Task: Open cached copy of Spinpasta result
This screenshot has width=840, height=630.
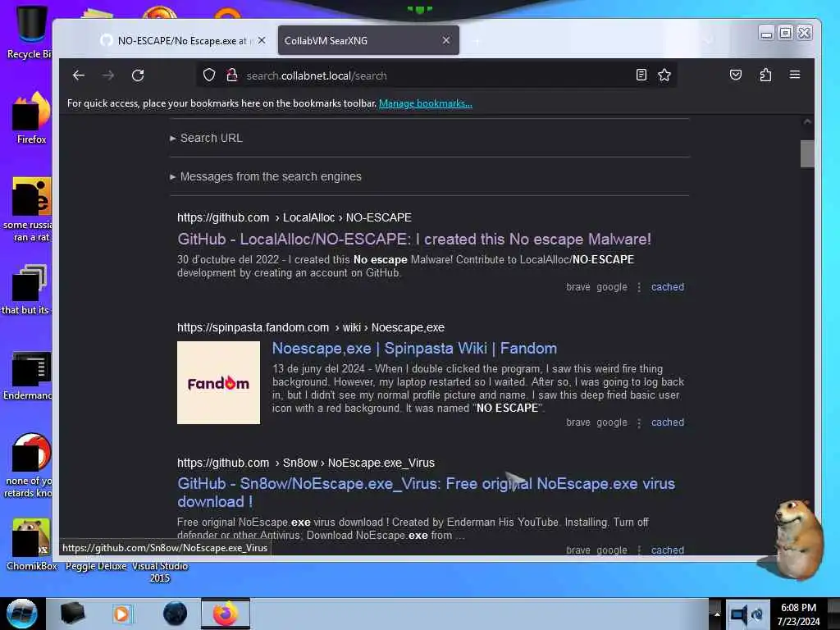Action: pyautogui.click(x=667, y=422)
